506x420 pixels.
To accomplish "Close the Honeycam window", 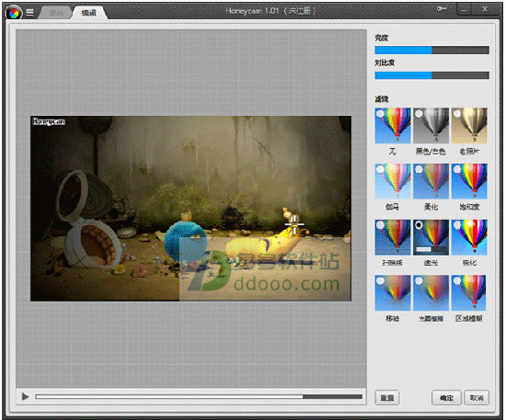I will coord(485,9).
